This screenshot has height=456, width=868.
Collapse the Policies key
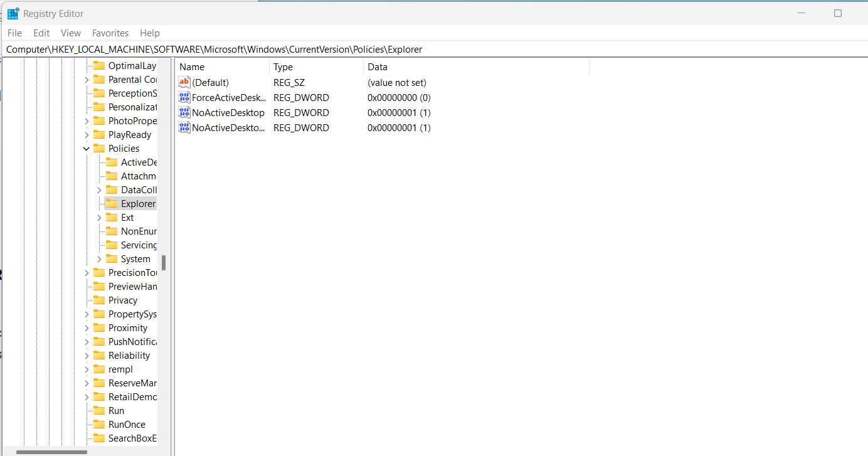click(87, 149)
